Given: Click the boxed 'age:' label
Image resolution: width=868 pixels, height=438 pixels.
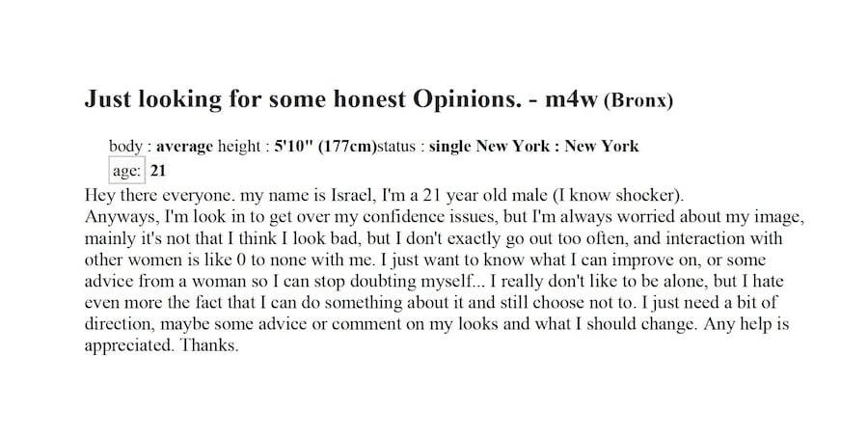Looking at the screenshot, I should coord(127,172).
